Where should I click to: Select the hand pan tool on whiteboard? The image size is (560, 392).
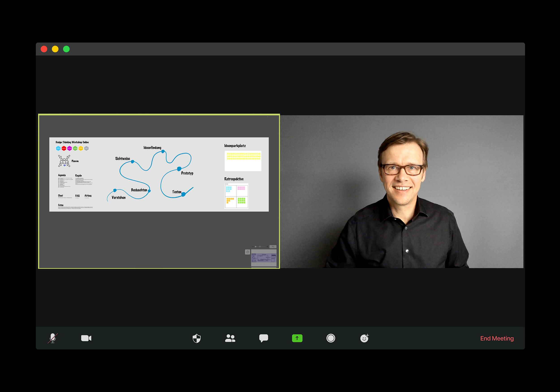(x=247, y=252)
